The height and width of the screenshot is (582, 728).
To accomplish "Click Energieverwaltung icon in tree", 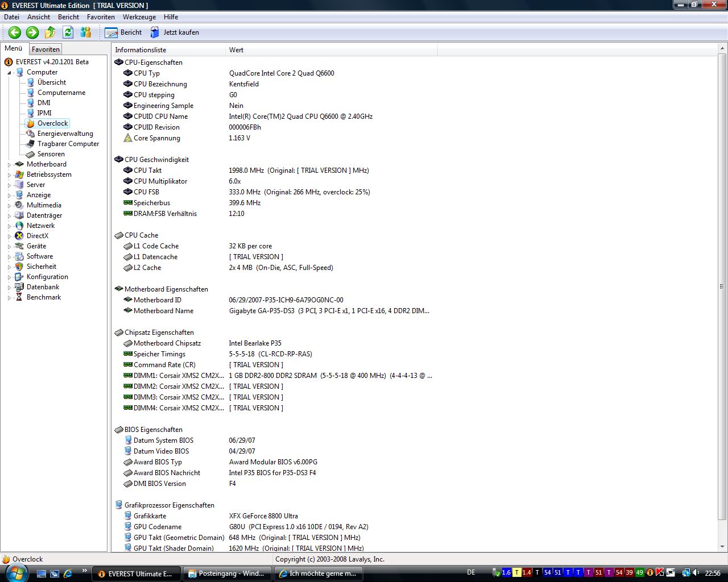I will point(31,134).
